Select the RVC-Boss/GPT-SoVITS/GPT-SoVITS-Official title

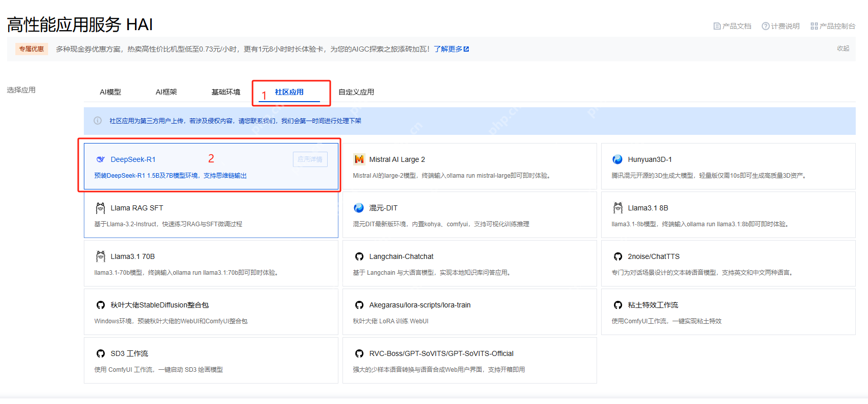(441, 353)
